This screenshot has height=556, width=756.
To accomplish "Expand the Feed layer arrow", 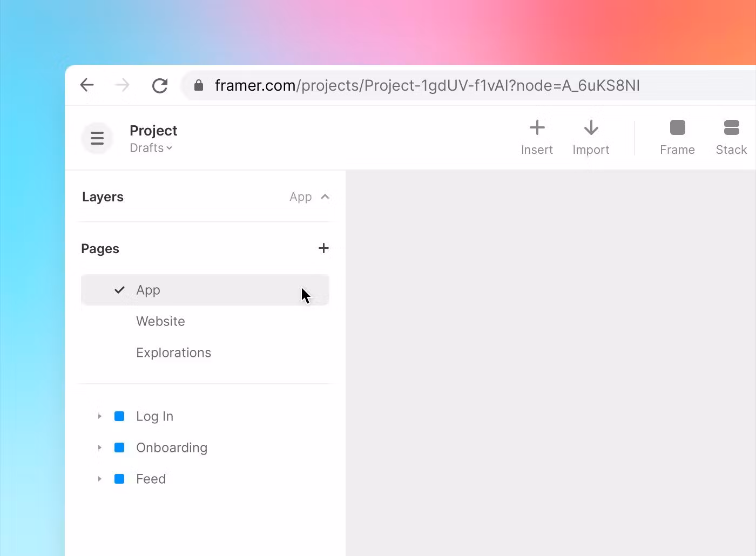I will tap(99, 479).
